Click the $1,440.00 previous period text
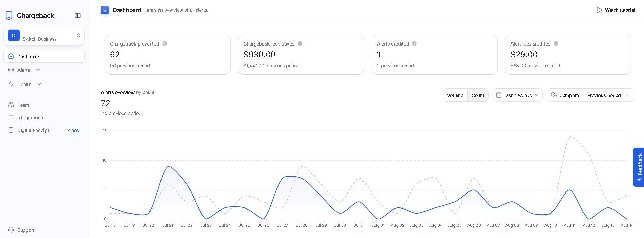This screenshot has width=644, height=238. click(271, 66)
